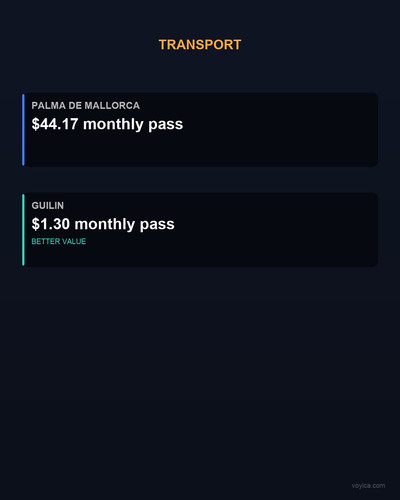Click the blue accent bar on Palma card

(x=23, y=130)
